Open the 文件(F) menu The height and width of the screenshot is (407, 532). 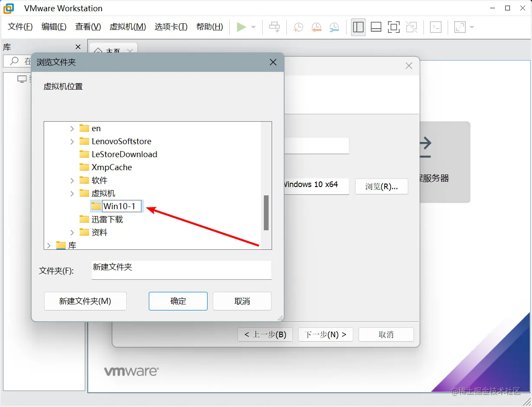[x=20, y=27]
